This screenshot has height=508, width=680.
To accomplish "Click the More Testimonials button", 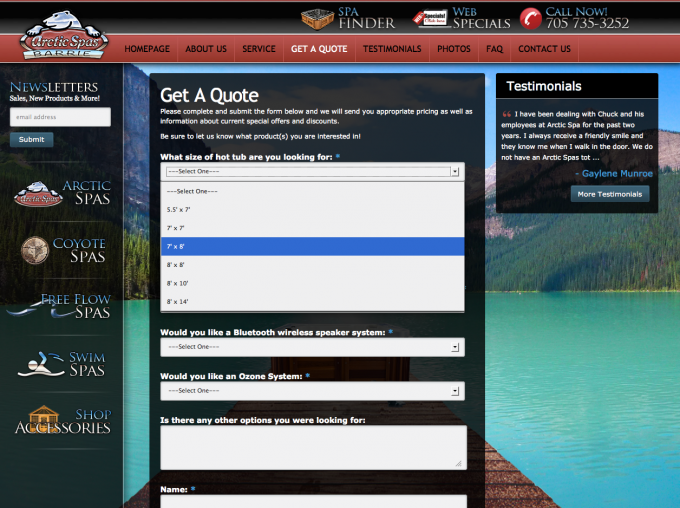I will pyautogui.click(x=609, y=194).
